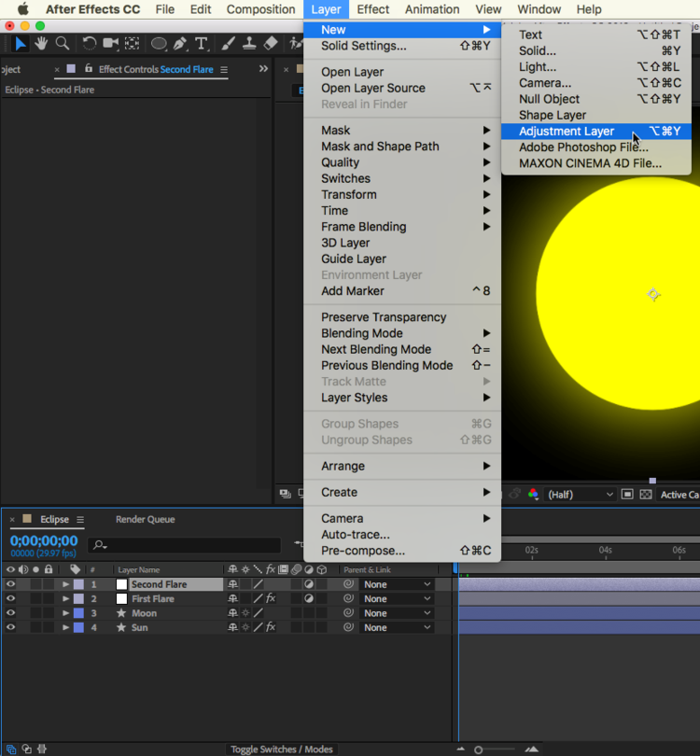Select the Eraser tool
Viewport: 700px width, 756px height.
271,44
